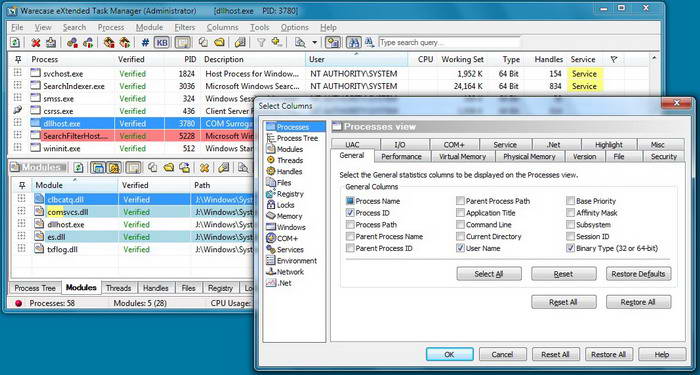This screenshot has height=375, width=700.
Task: Click the binoculars search icon
Action: click(354, 42)
